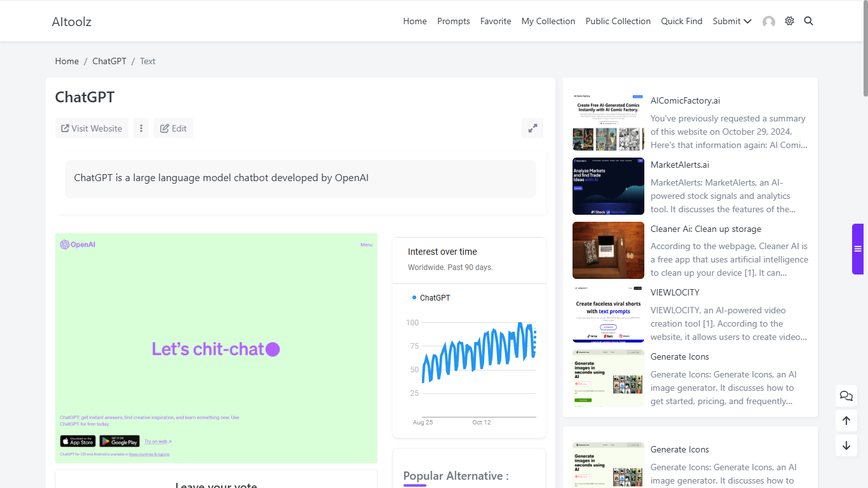Image resolution: width=868 pixels, height=488 pixels.
Task: Click the Menu link in website preview
Action: 366,245
